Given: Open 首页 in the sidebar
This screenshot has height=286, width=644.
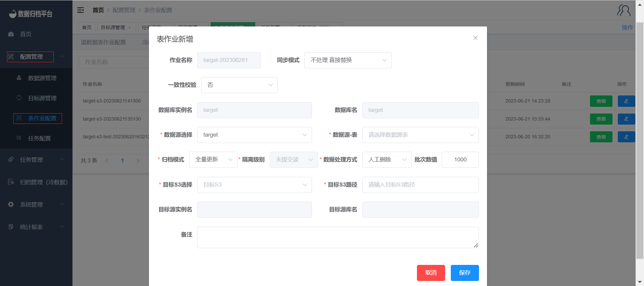Looking at the screenshot, I should point(36,34).
